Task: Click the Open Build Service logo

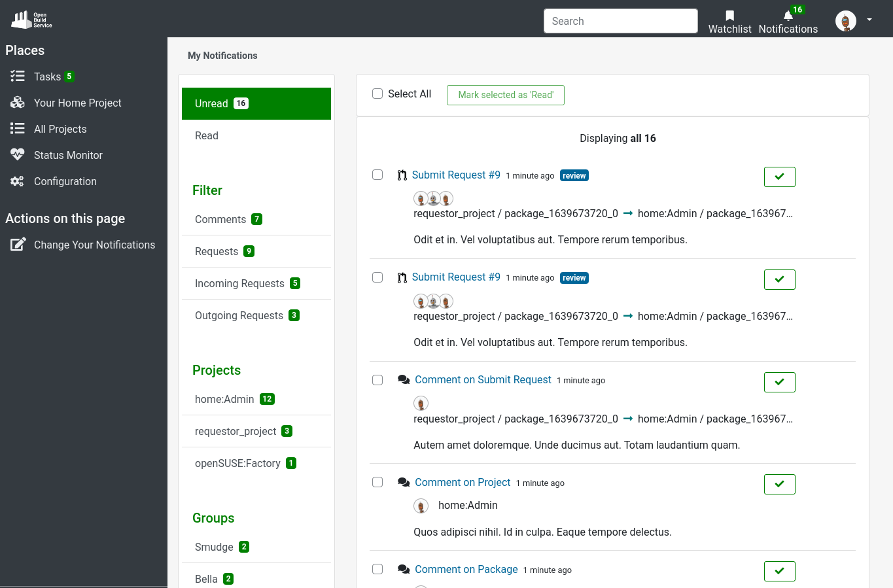Action: (x=30, y=20)
